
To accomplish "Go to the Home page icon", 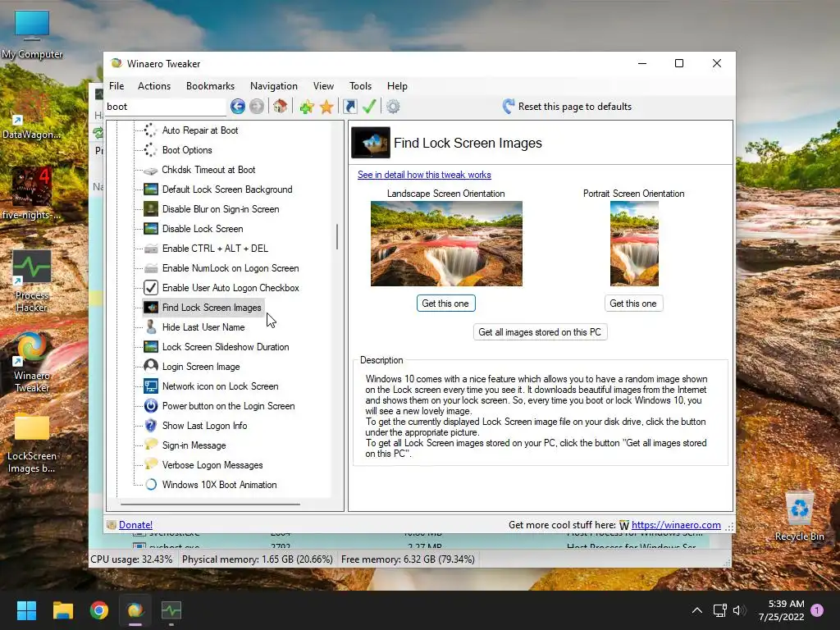I will pyautogui.click(x=280, y=106).
